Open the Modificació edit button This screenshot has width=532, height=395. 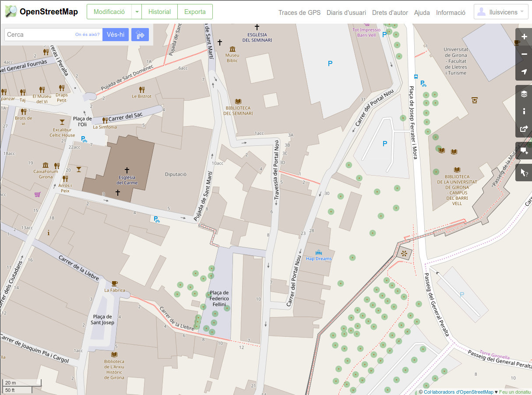pyautogui.click(x=109, y=12)
